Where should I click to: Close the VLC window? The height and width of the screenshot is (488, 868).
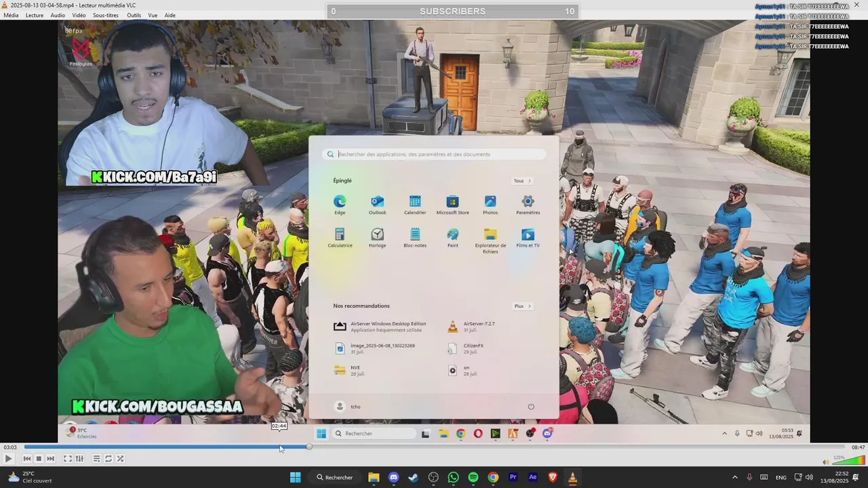[x=856, y=5]
